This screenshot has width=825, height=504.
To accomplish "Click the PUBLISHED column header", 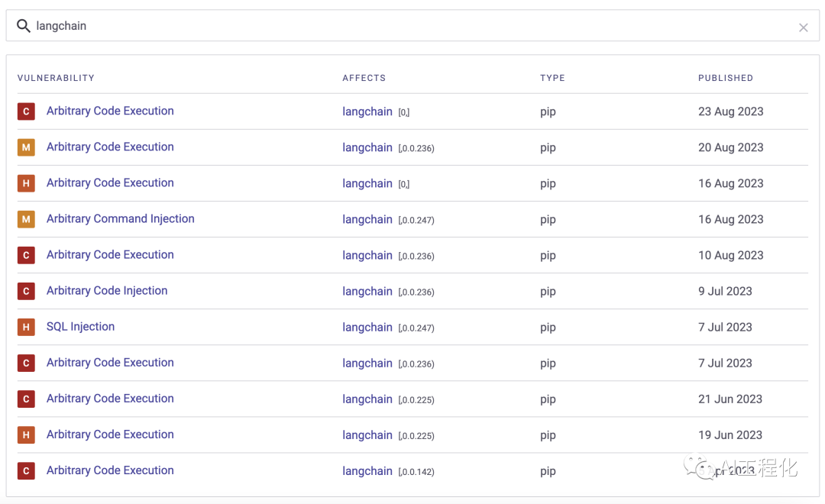I will [726, 78].
